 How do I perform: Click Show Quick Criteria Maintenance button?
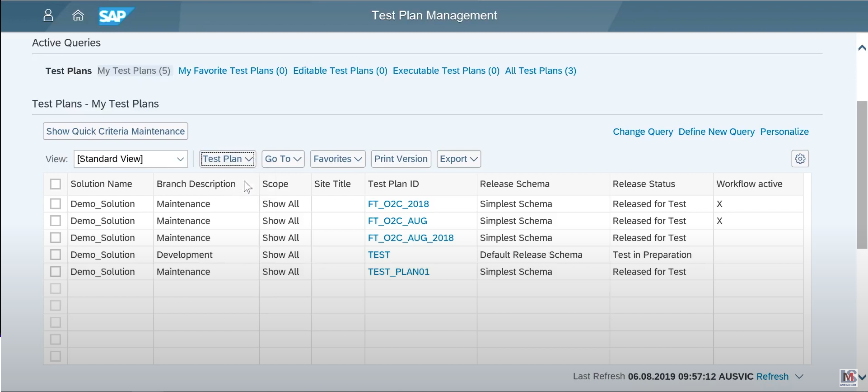(x=116, y=131)
